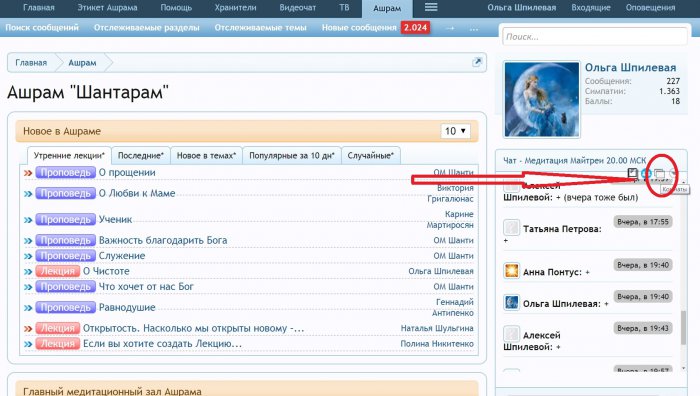Select the active 'Ашрам' top navigation tab
Screen dimensions: 700x396
[387, 8]
